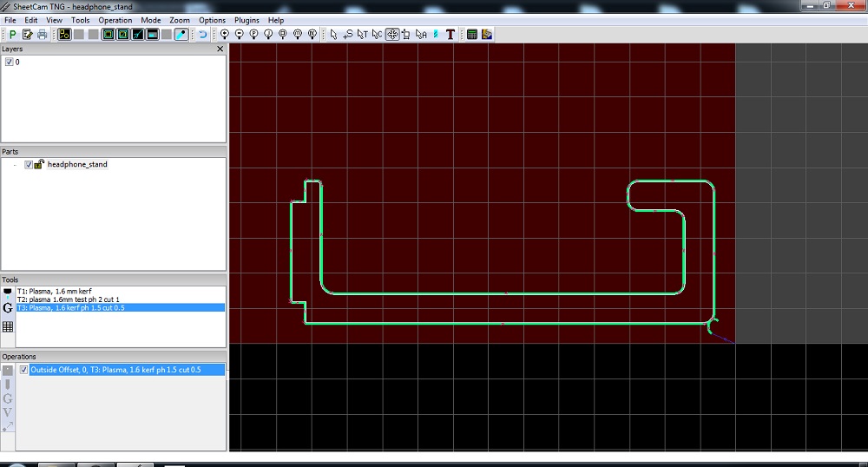This screenshot has height=467, width=868.
Task: Select the Outside Offset operation row
Action: (128, 370)
